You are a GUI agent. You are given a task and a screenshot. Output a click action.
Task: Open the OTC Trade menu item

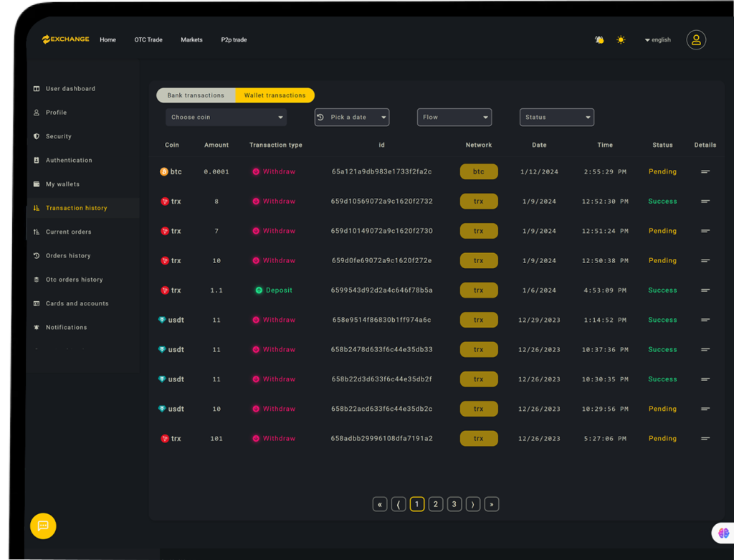point(148,40)
